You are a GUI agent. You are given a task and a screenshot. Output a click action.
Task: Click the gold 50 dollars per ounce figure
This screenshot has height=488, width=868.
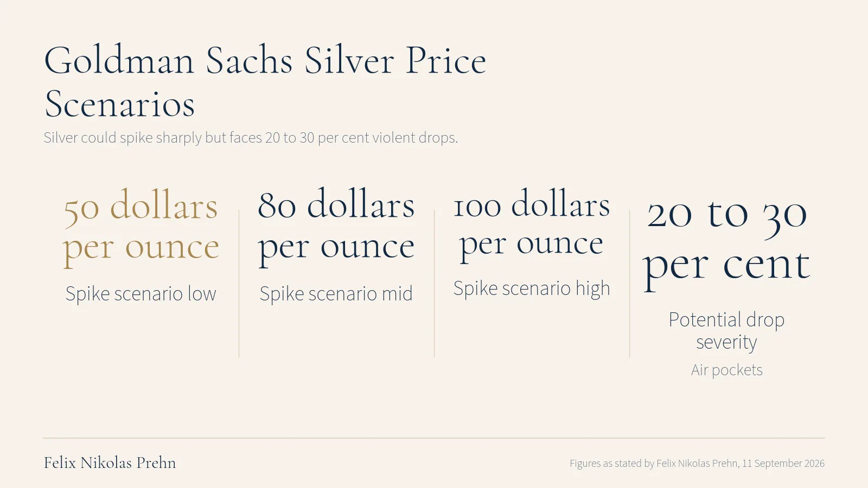(141, 227)
